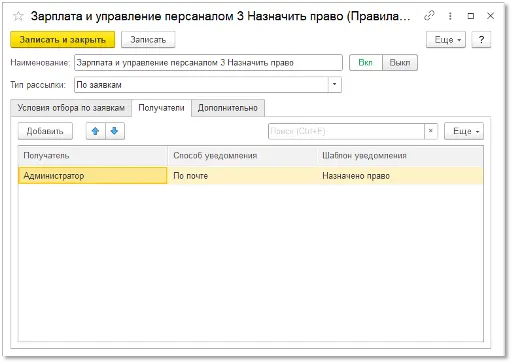Open the top Еще dropdown menu
This screenshot has height=364, width=513.
click(446, 40)
